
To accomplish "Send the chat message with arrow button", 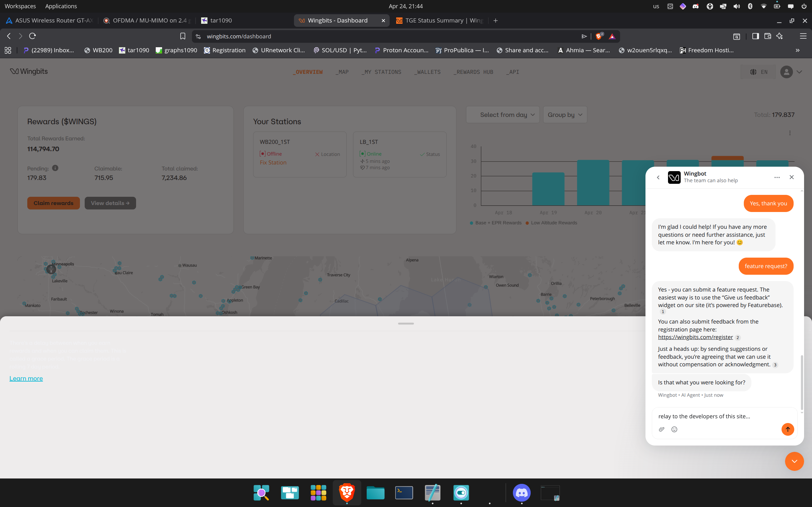I will (x=788, y=429).
